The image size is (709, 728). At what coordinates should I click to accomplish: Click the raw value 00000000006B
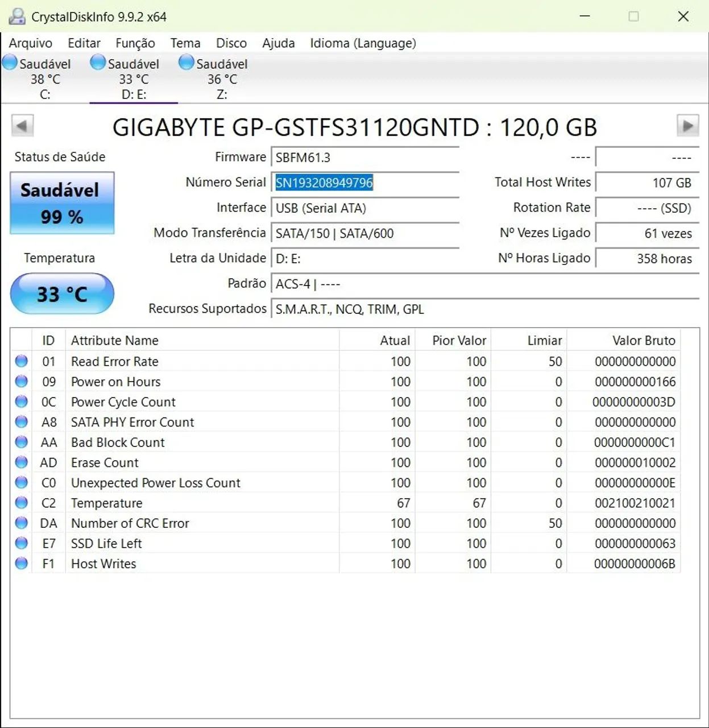[635, 564]
